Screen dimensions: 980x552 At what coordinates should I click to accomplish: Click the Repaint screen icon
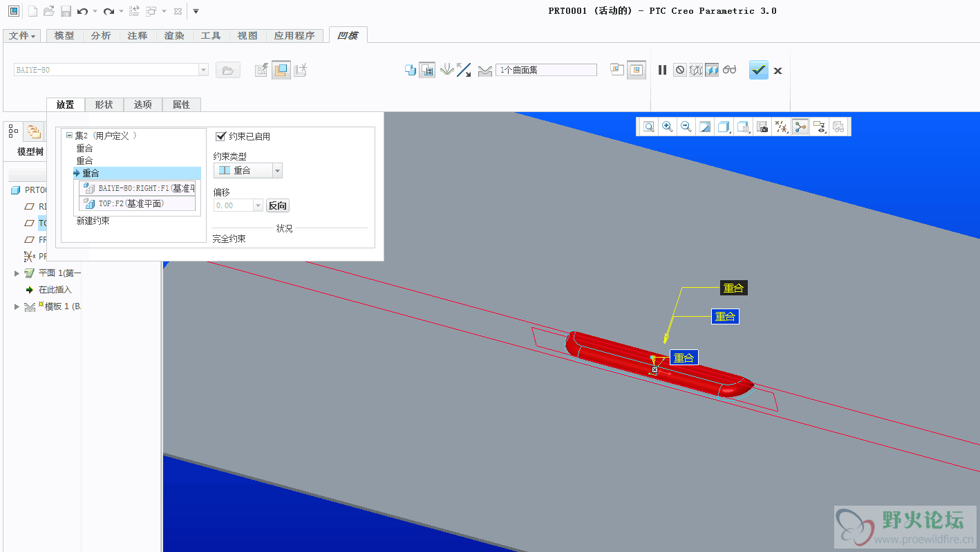pyautogui.click(x=705, y=127)
